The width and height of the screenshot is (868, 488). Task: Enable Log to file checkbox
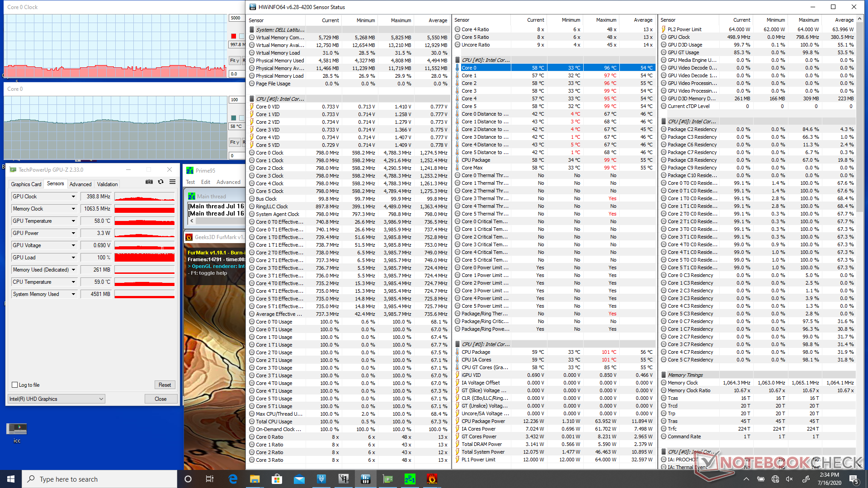[x=15, y=385]
